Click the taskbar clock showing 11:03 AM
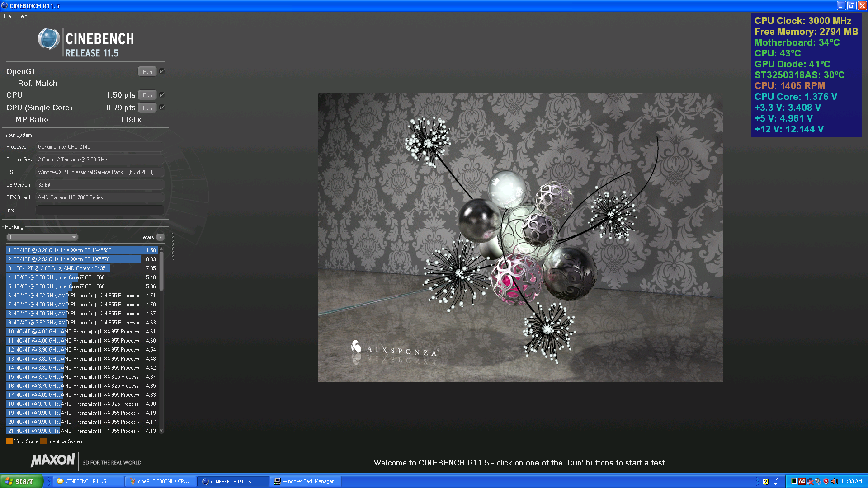Viewport: 868px width, 488px height. click(x=851, y=482)
